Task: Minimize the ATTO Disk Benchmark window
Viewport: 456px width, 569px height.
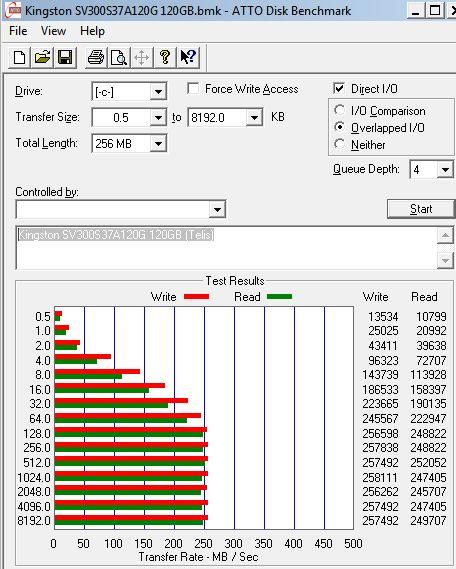Action: tap(416, 11)
